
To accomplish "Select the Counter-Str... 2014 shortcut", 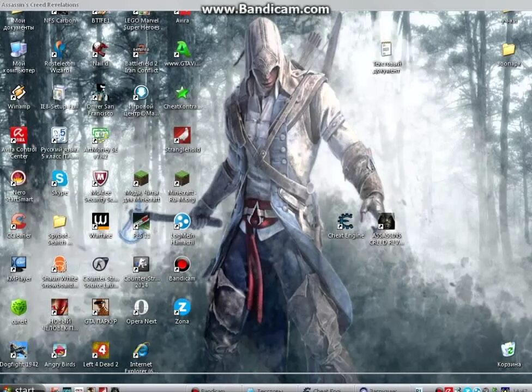I will 141,265.
